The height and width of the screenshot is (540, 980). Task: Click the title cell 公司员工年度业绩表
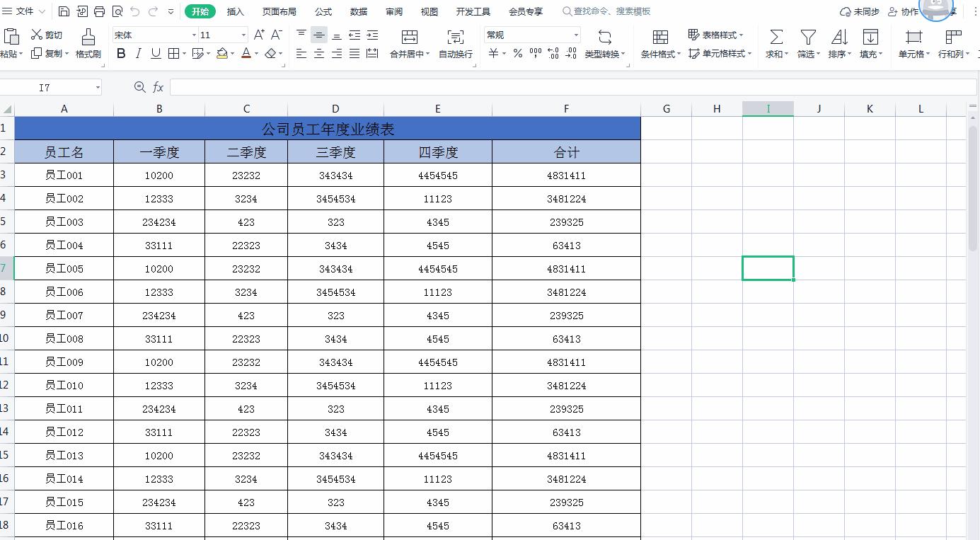(x=328, y=129)
